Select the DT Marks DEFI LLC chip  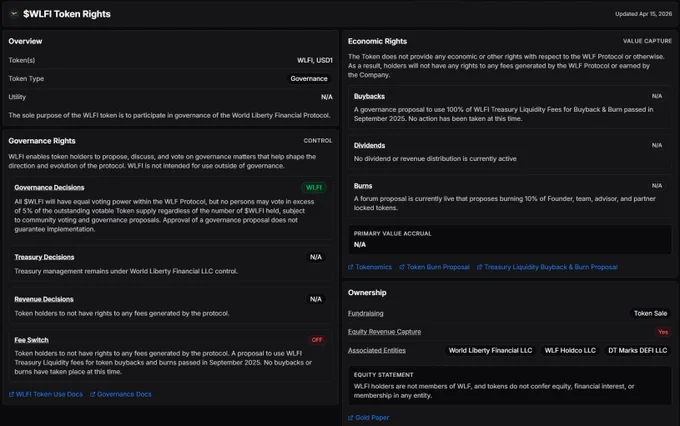[638, 351]
